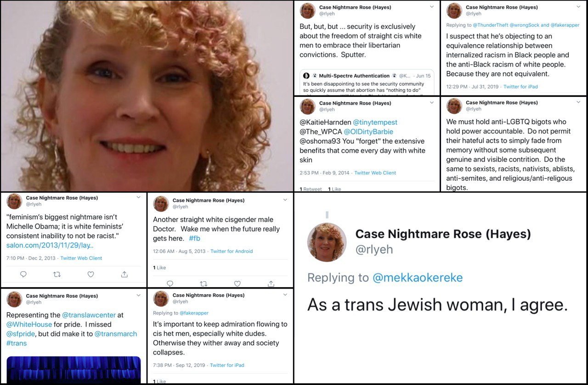Follow the salon.com article link

point(50,246)
